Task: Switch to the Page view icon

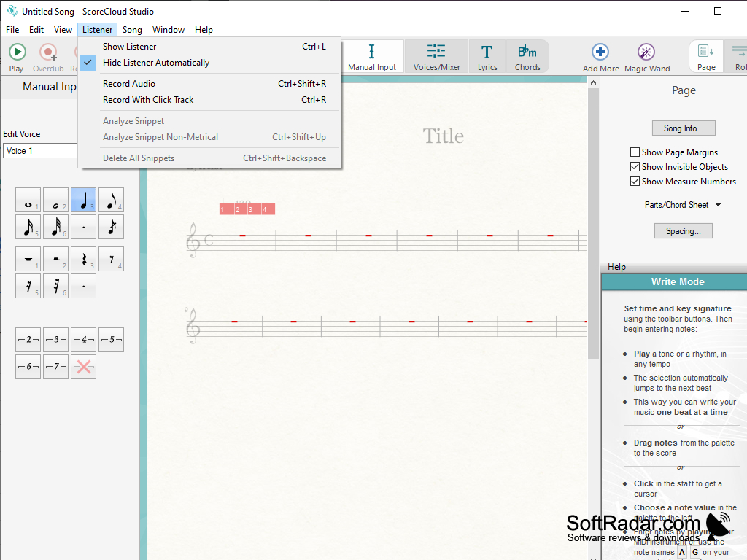Action: click(706, 57)
